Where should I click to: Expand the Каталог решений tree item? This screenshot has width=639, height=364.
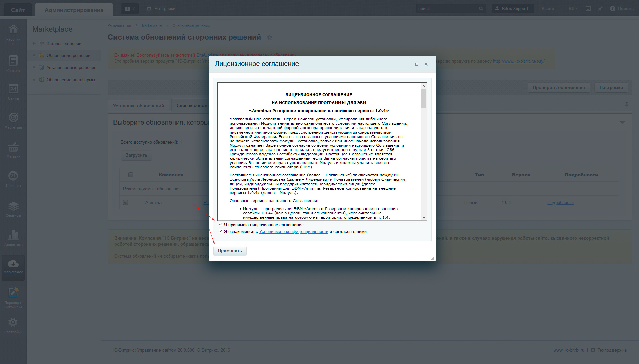(x=34, y=43)
